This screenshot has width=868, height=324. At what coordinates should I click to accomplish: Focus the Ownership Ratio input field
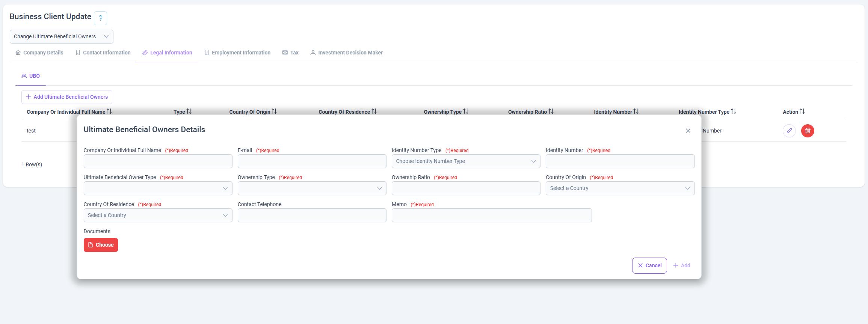466,188
